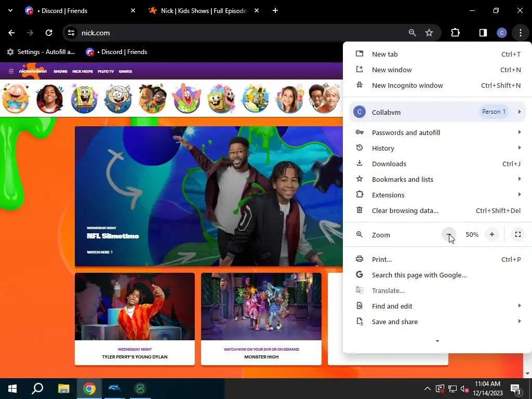Screen dimensions: 532x399
Task: Select Search this page with Google
Action: tap(437, 275)
